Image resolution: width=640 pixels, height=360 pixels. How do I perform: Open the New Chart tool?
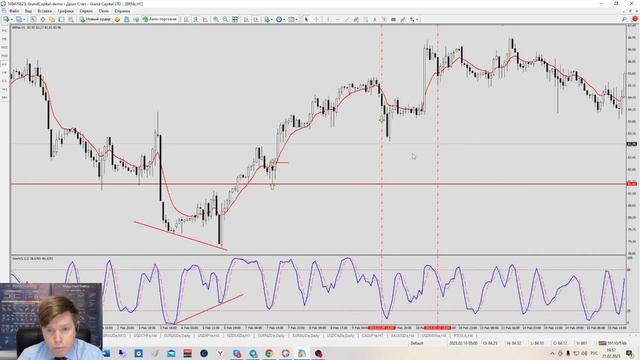pyautogui.click(x=7, y=19)
